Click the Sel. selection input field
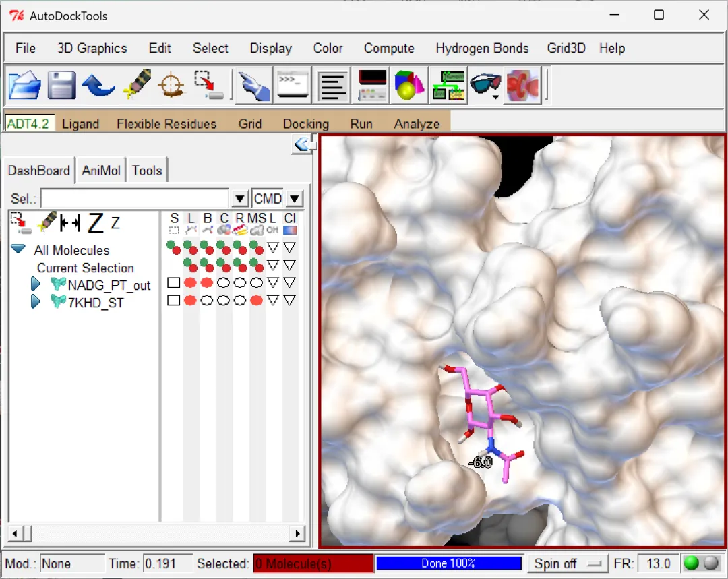This screenshot has height=579, width=728. [135, 199]
